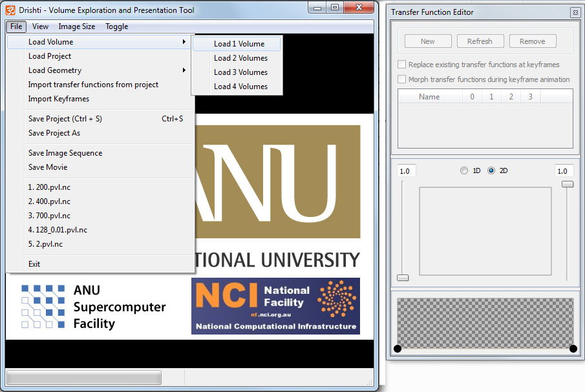Close the Transfer Function Editor panel
Viewport: 585px width, 392px height.
coord(575,13)
